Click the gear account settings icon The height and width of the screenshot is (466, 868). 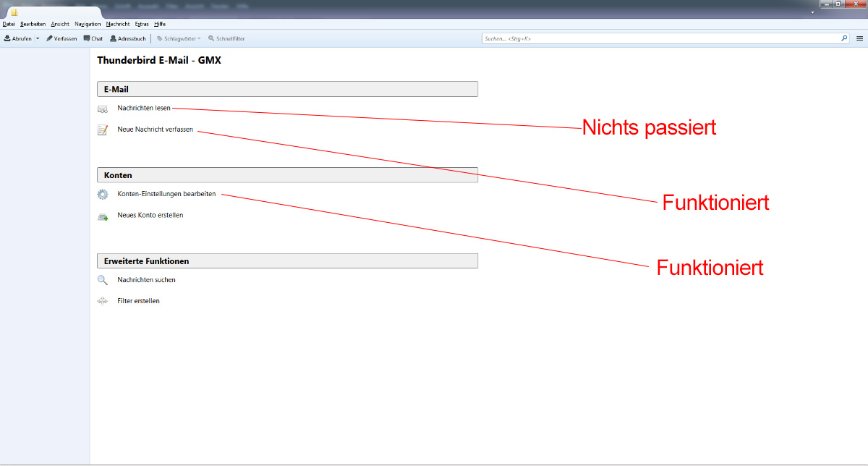103,195
